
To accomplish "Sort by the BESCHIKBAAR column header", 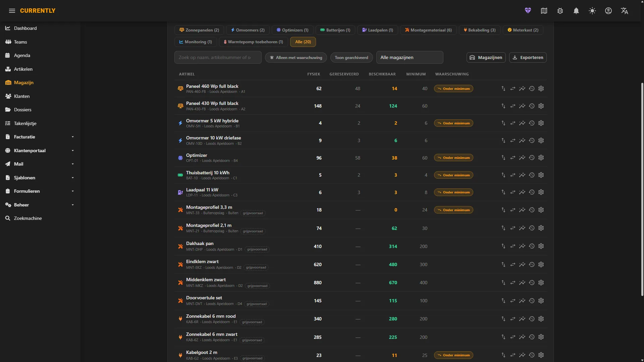I will tap(382, 74).
